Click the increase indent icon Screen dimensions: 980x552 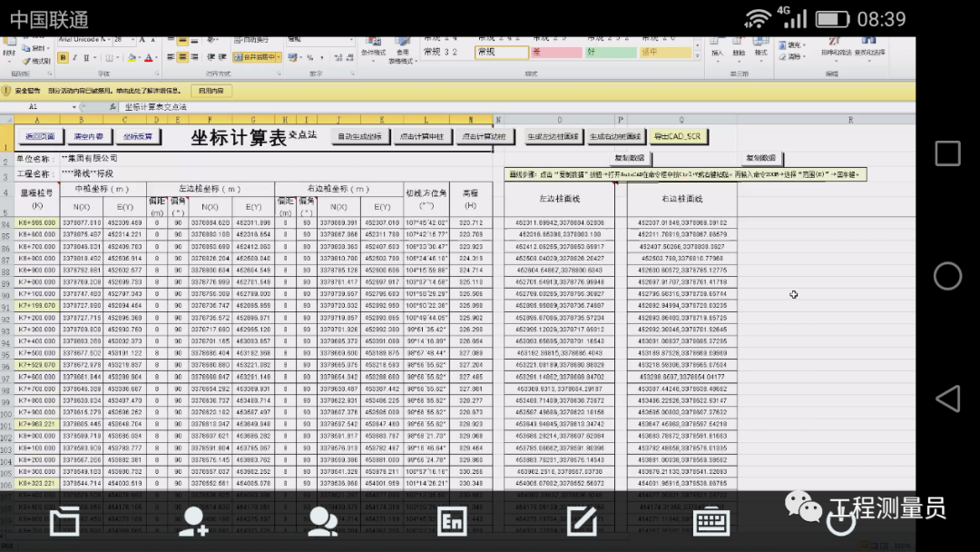(x=222, y=57)
